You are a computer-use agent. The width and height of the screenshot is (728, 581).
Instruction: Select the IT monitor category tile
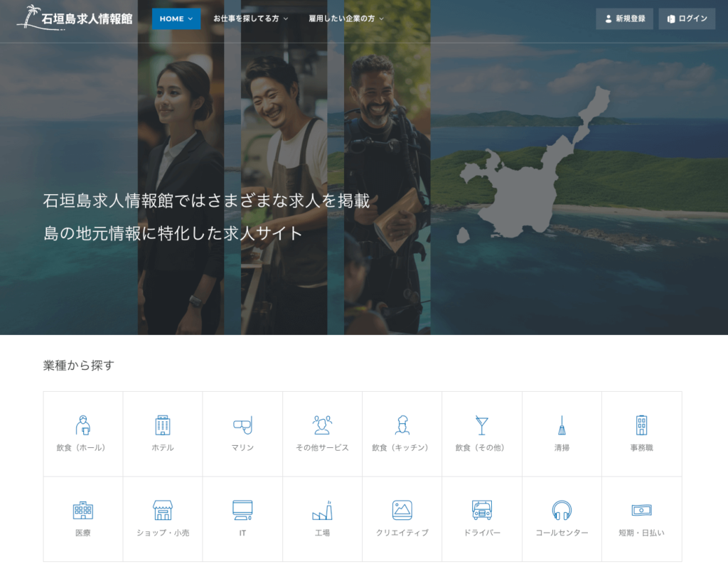(x=242, y=518)
